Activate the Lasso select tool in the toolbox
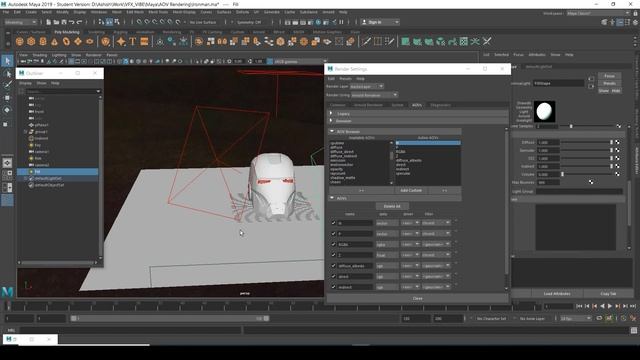 [7, 74]
